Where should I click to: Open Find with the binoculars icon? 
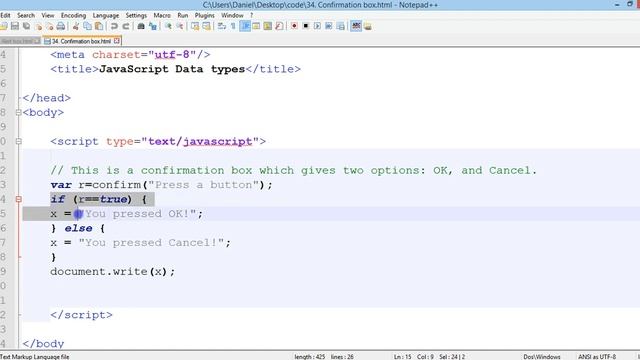[141, 26]
